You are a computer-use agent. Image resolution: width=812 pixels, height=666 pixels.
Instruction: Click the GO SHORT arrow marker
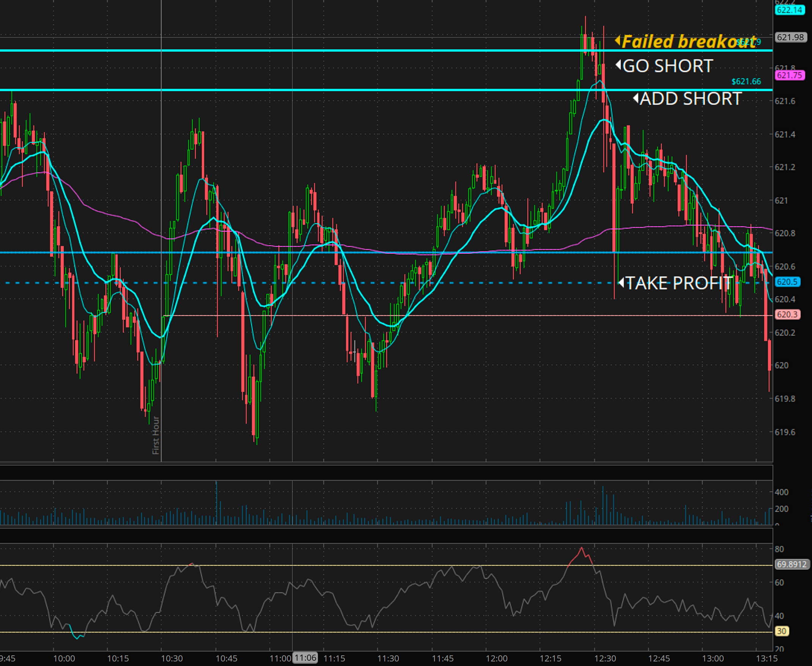click(618, 65)
